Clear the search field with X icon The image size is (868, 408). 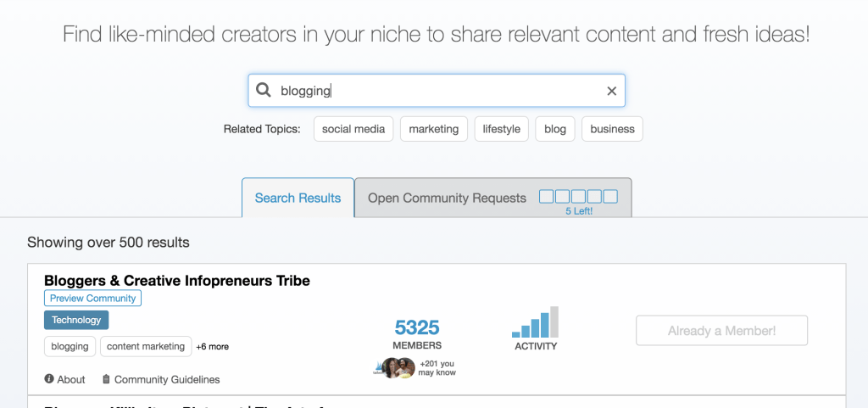click(611, 92)
